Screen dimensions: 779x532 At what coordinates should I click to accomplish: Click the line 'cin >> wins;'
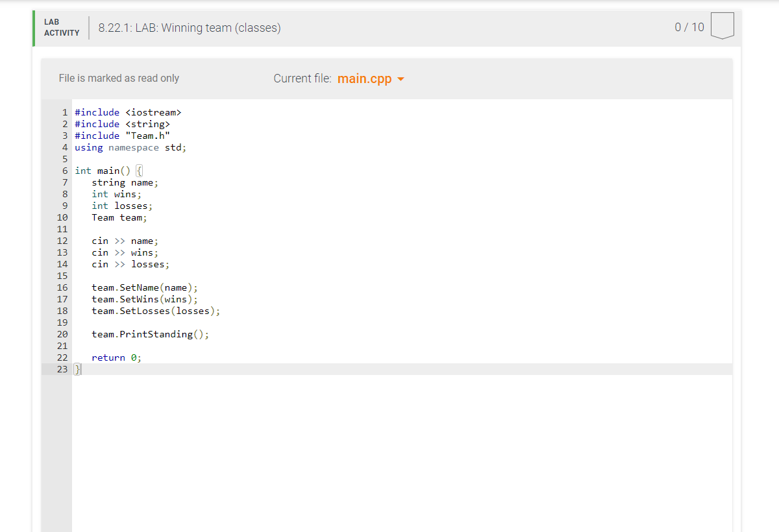click(x=125, y=252)
